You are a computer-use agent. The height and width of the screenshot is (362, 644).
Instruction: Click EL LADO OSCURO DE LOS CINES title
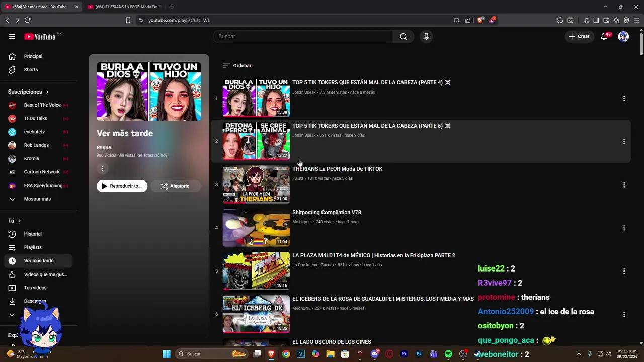click(332, 342)
